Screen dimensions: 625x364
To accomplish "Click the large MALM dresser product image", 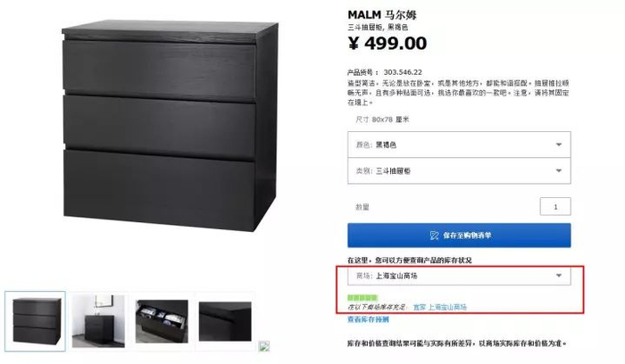I will click(x=171, y=126).
